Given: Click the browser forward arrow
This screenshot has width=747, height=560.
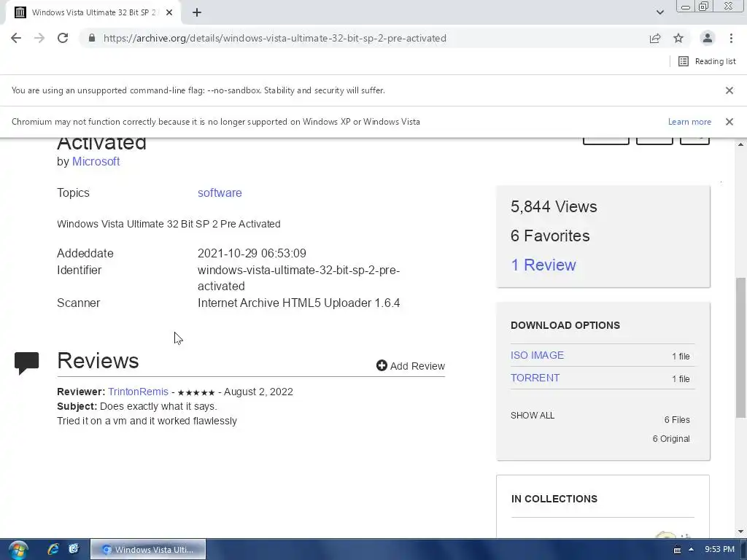Looking at the screenshot, I should [x=39, y=38].
